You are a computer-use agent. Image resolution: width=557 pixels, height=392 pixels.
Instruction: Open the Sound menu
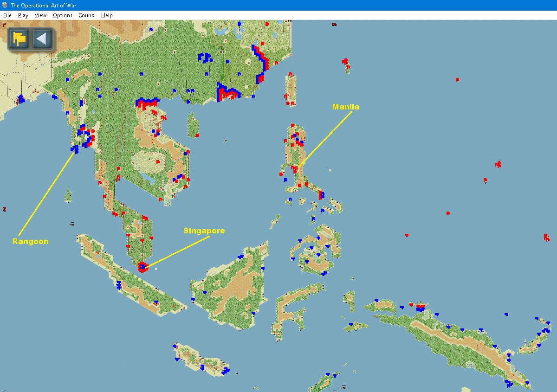(x=87, y=15)
